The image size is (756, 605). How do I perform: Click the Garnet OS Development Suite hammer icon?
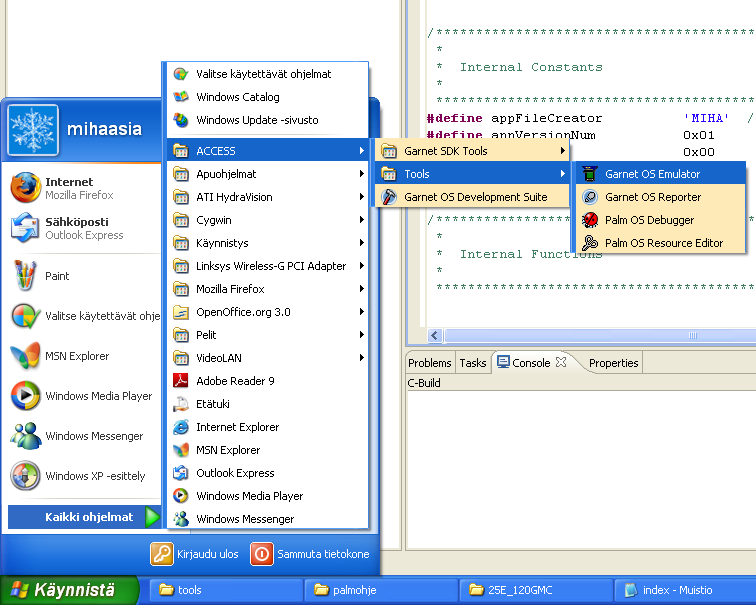point(389,197)
